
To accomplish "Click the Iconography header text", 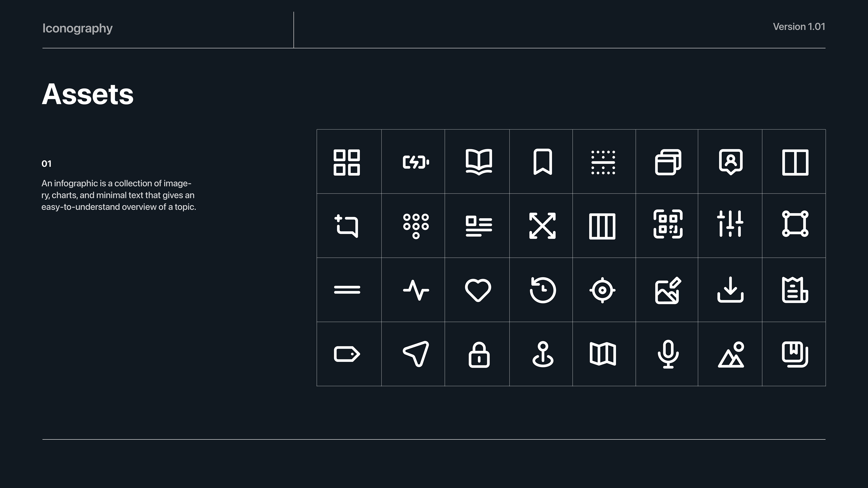I will 78,29.
